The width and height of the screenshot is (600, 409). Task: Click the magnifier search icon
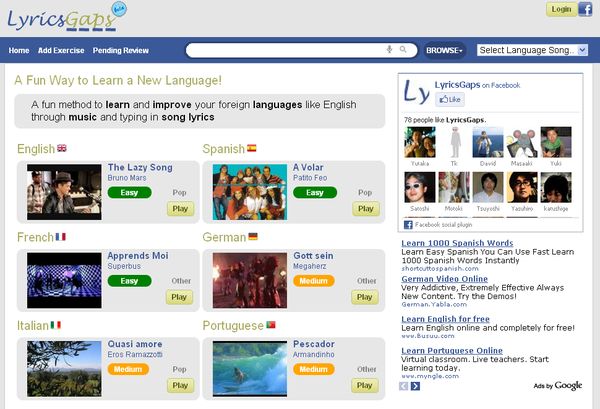point(403,49)
